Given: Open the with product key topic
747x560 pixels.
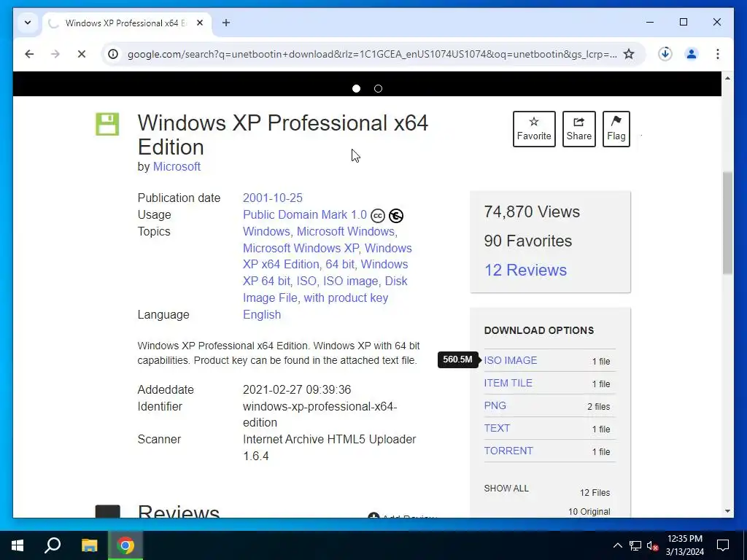Looking at the screenshot, I should click(346, 297).
